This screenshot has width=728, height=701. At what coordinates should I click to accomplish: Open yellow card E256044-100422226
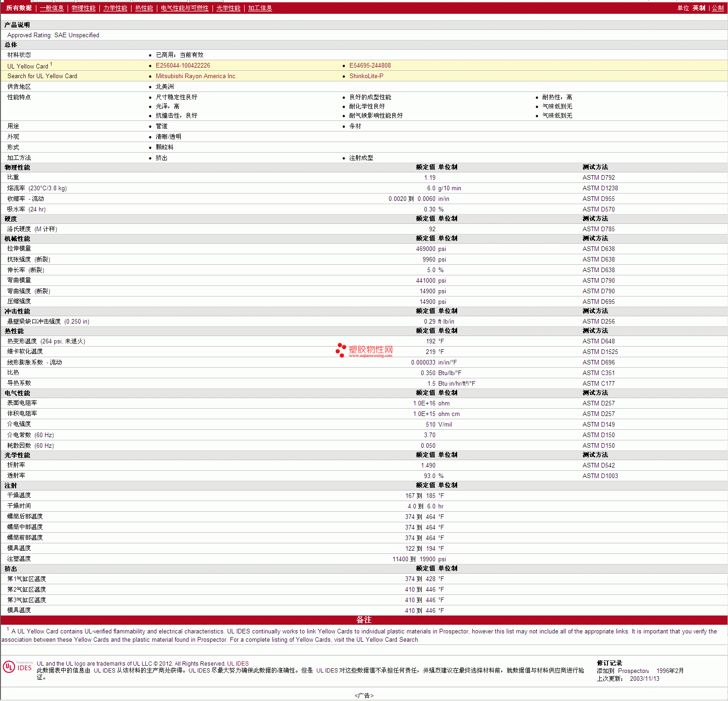click(183, 66)
